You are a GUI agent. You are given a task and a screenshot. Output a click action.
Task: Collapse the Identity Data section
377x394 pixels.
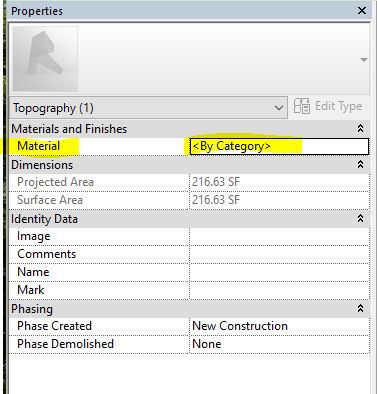click(x=360, y=219)
